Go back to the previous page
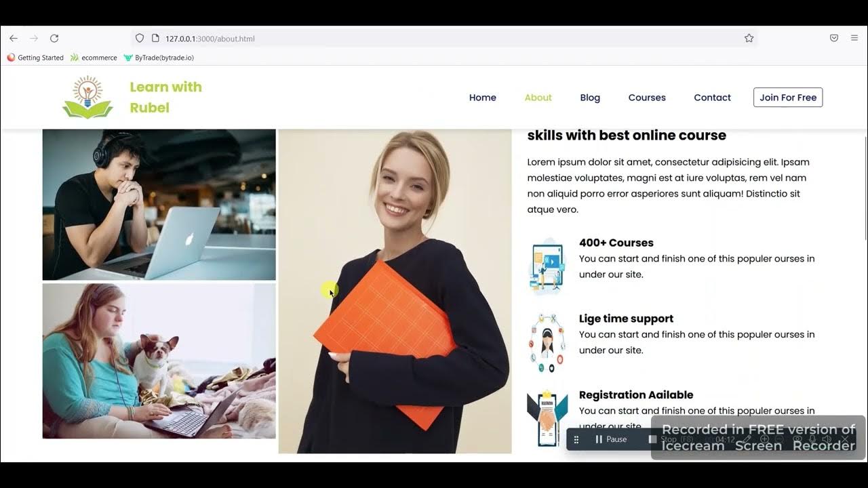The image size is (868, 488). (14, 38)
